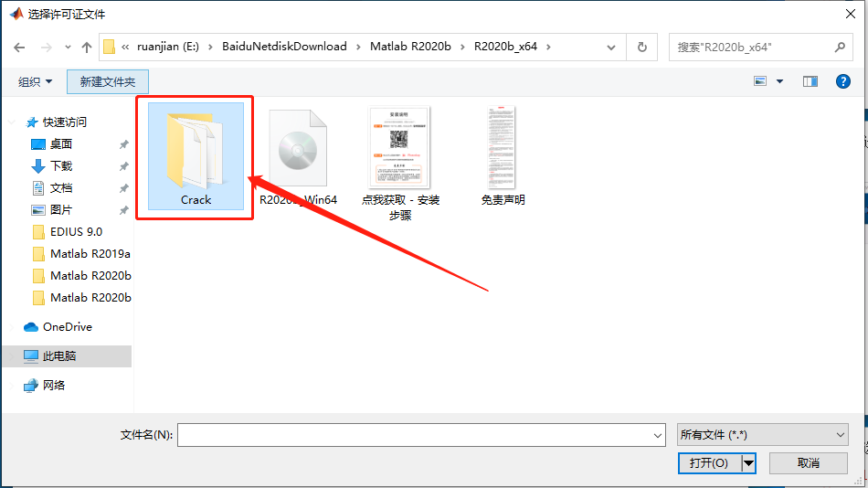Select the R2020b_Win64 disc image file
This screenshot has width=868, height=488.
coord(298,156)
